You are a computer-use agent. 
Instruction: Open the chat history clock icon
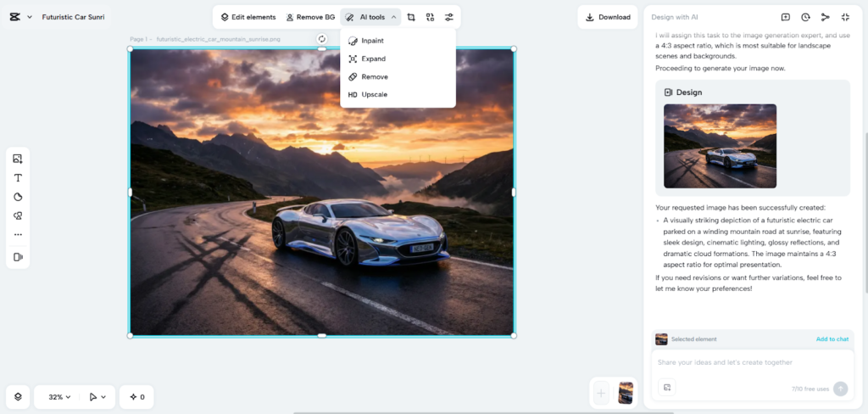805,17
